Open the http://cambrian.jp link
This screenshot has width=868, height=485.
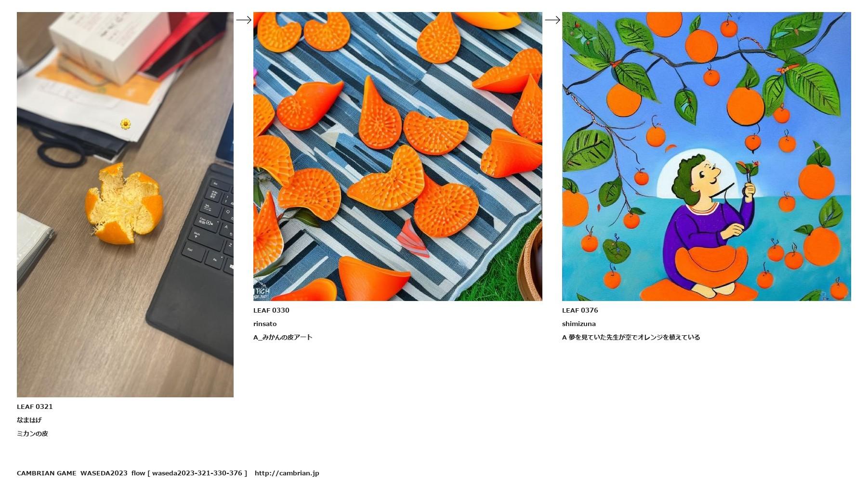click(287, 473)
